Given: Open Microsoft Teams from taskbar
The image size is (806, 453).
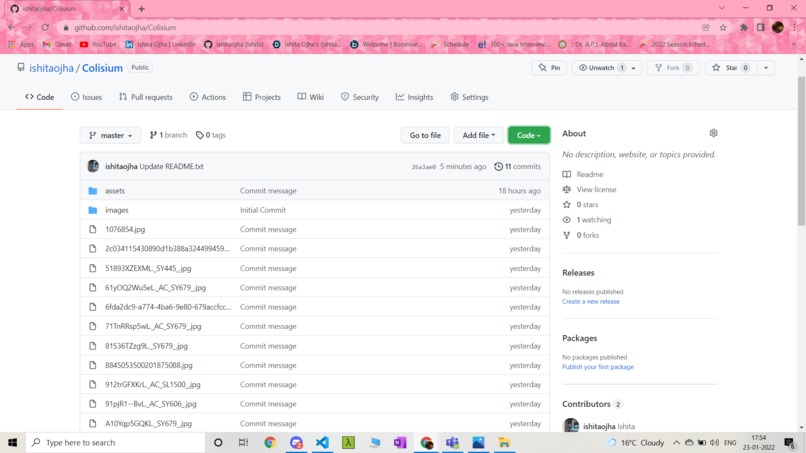Looking at the screenshot, I should 452,442.
